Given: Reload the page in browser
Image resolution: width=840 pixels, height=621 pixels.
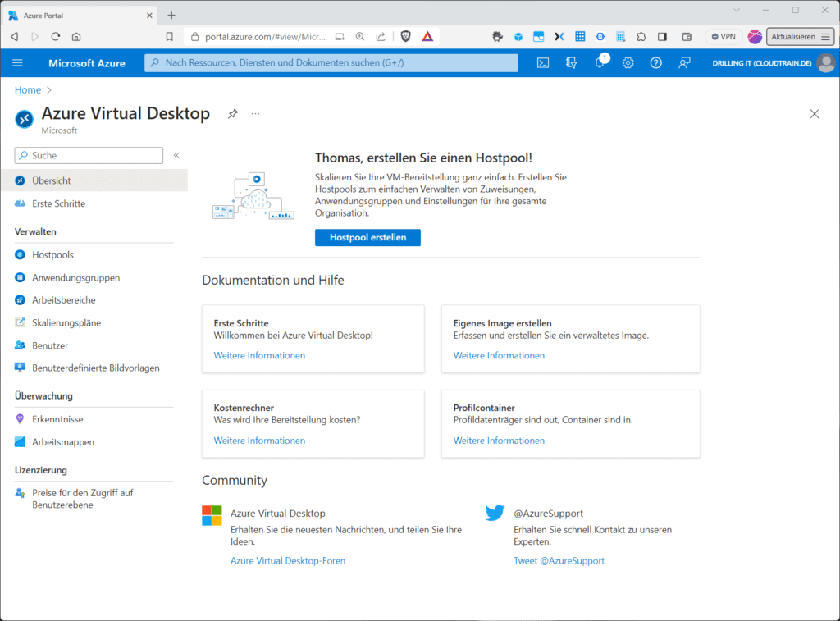Looking at the screenshot, I should click(x=56, y=36).
